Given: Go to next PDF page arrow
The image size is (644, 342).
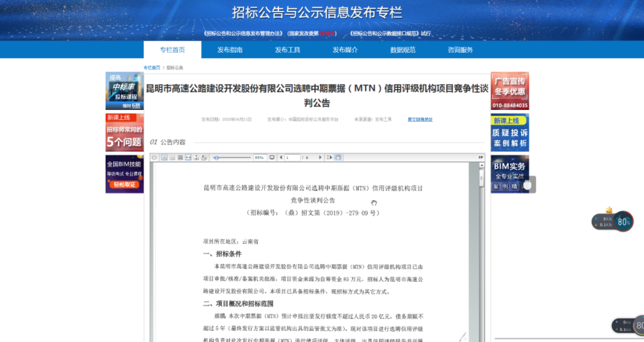Looking at the screenshot, I should [320, 158].
